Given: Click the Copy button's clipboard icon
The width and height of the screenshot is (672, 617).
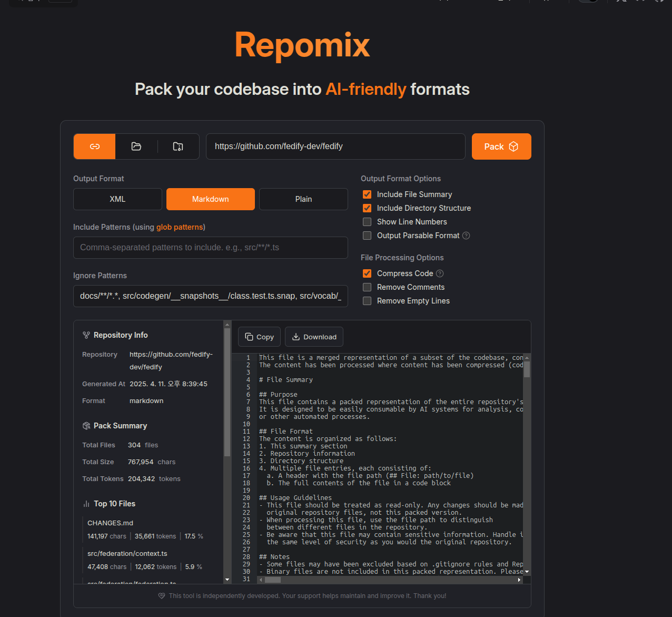Looking at the screenshot, I should click(249, 337).
